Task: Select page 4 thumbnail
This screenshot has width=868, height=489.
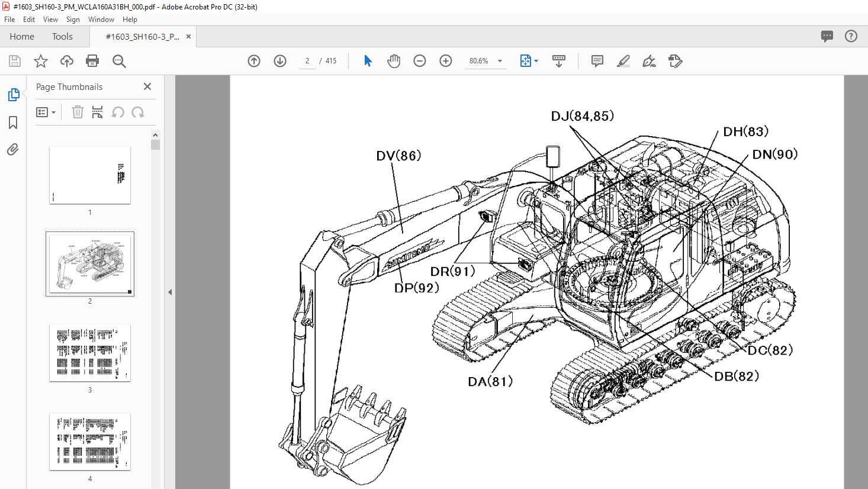Action: [x=90, y=442]
